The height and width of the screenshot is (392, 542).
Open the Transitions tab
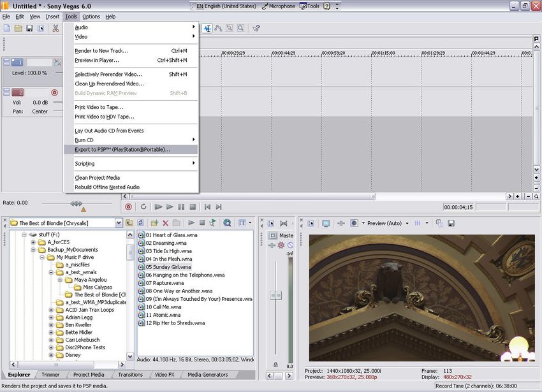tap(130, 375)
